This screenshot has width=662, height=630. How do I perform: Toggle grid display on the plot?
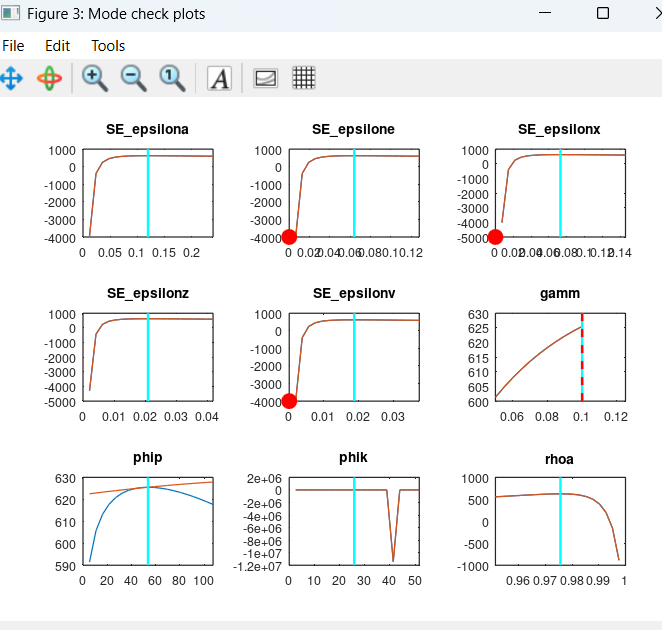(304, 78)
